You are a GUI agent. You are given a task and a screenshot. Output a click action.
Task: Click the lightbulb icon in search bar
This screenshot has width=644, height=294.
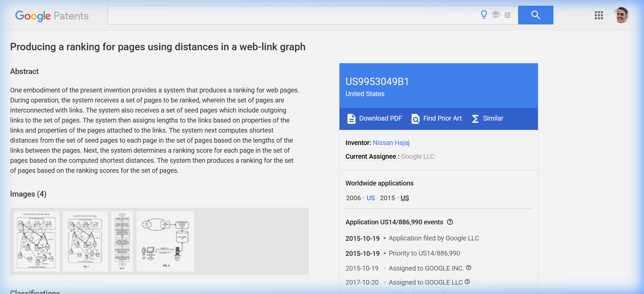[x=484, y=14]
